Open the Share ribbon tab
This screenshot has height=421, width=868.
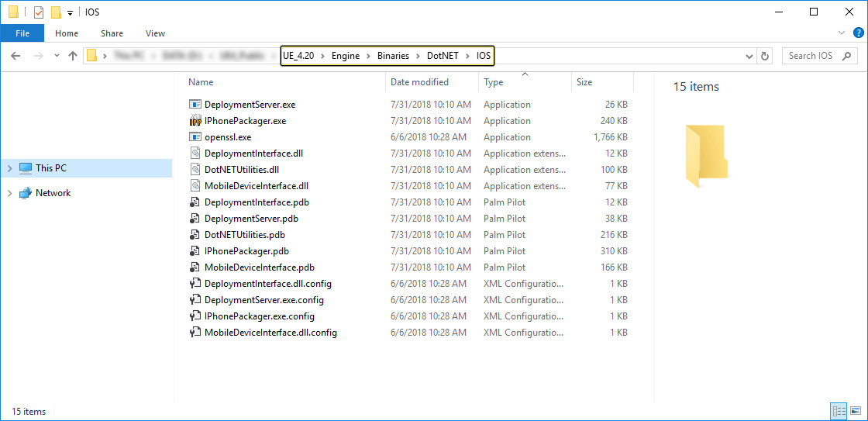[x=112, y=33]
